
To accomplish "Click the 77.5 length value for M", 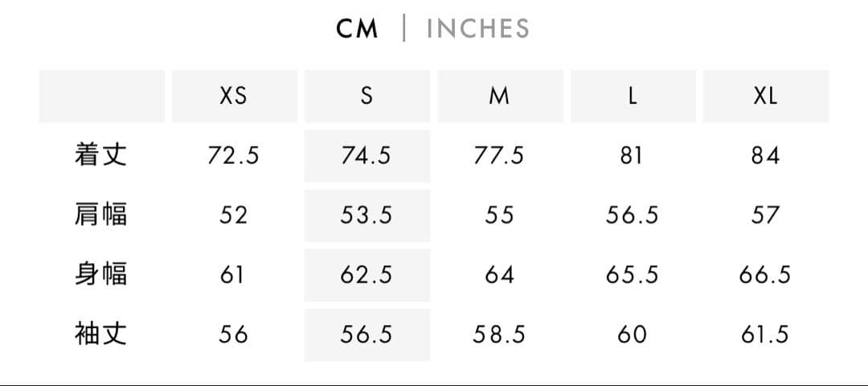I will point(499,155).
